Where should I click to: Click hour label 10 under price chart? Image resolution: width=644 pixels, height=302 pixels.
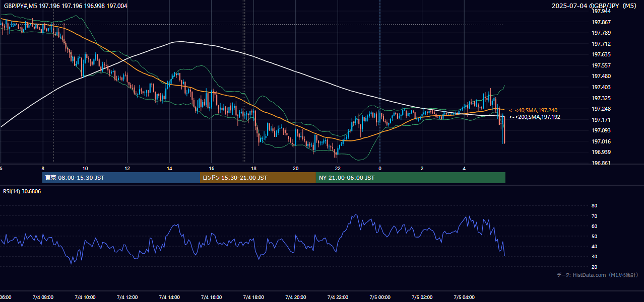pyautogui.click(x=85, y=168)
